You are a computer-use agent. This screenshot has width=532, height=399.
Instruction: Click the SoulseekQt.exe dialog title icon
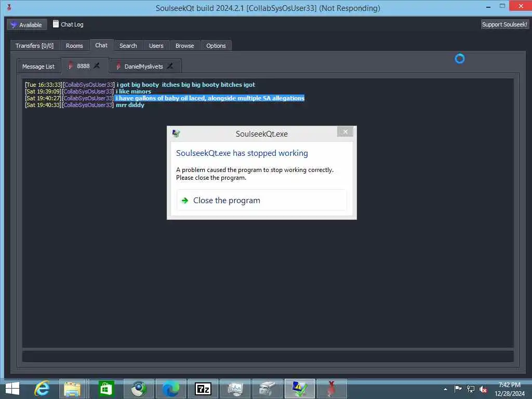176,134
